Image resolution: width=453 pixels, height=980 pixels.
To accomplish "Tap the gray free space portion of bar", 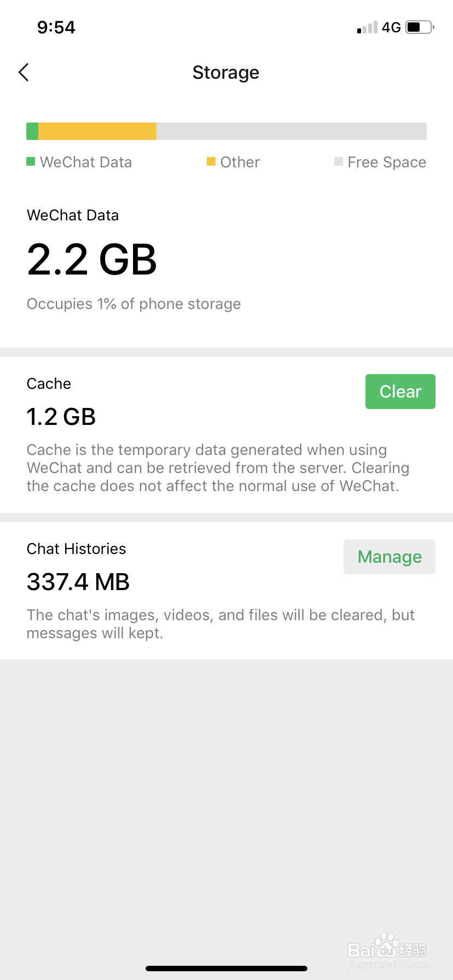I will coord(291,131).
